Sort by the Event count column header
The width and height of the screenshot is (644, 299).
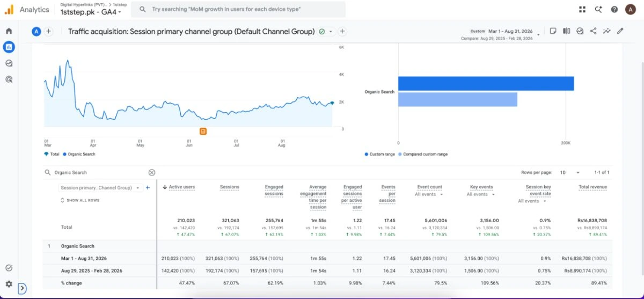pyautogui.click(x=429, y=187)
